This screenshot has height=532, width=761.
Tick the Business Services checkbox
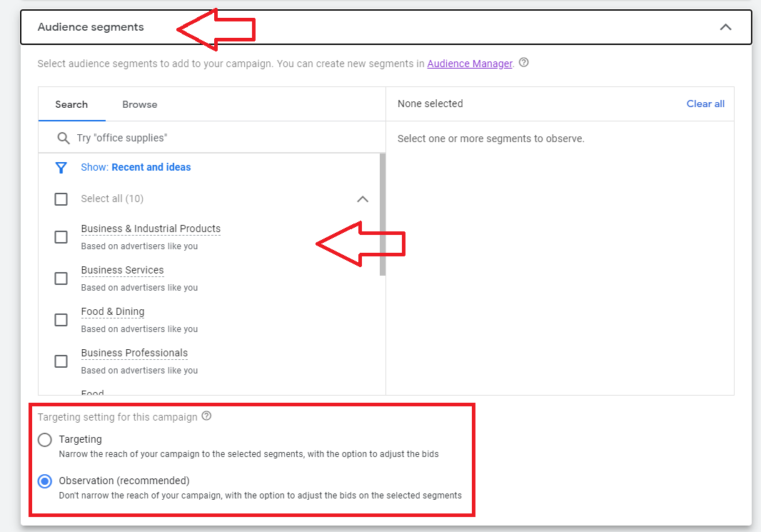pyautogui.click(x=61, y=278)
